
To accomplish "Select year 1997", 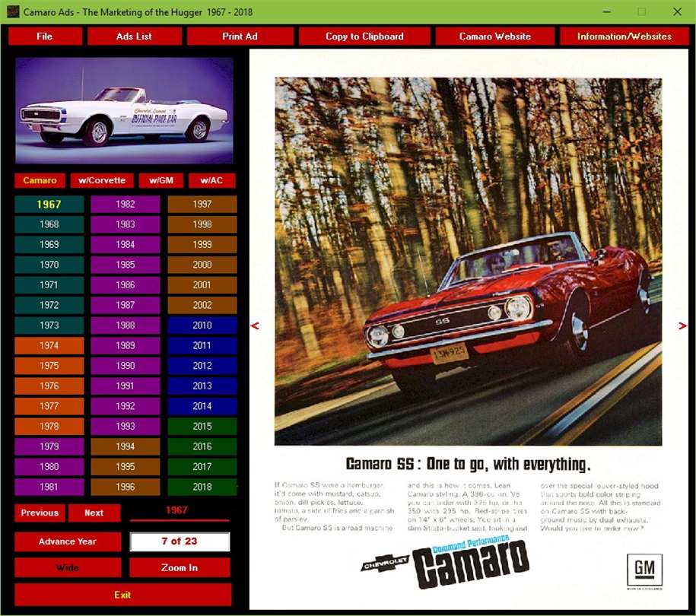I will point(202,204).
